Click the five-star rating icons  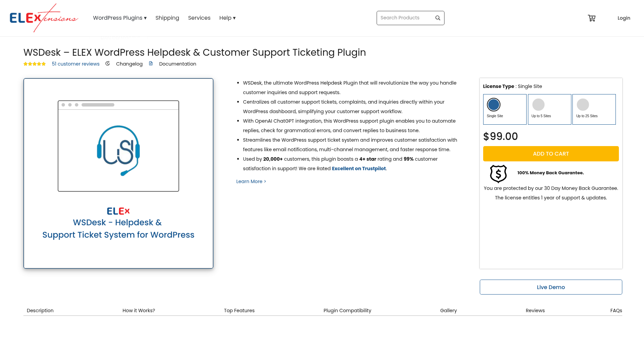[34, 64]
